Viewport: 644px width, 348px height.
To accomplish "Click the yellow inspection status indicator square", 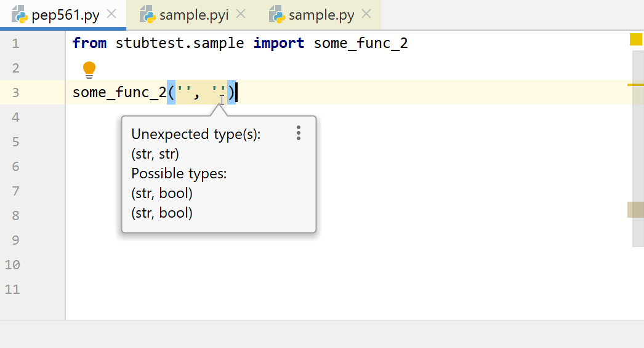I will [x=636, y=40].
